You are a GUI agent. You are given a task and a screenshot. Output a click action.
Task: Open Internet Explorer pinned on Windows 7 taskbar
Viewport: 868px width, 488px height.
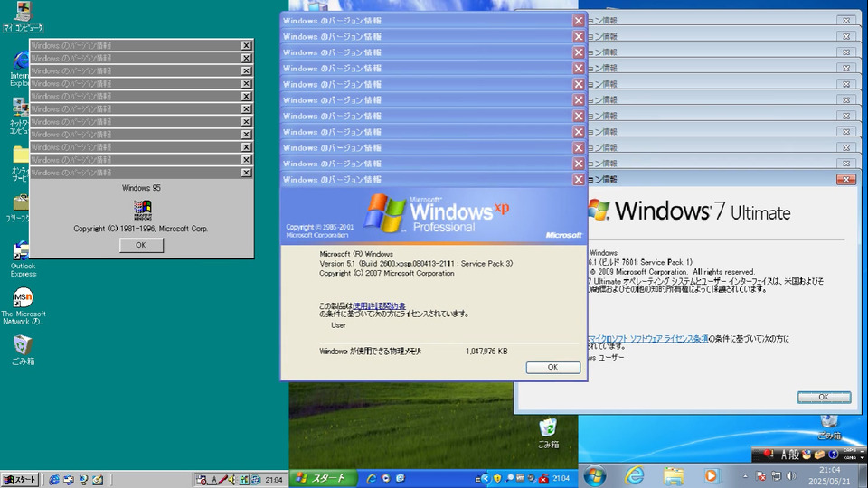coord(635,476)
